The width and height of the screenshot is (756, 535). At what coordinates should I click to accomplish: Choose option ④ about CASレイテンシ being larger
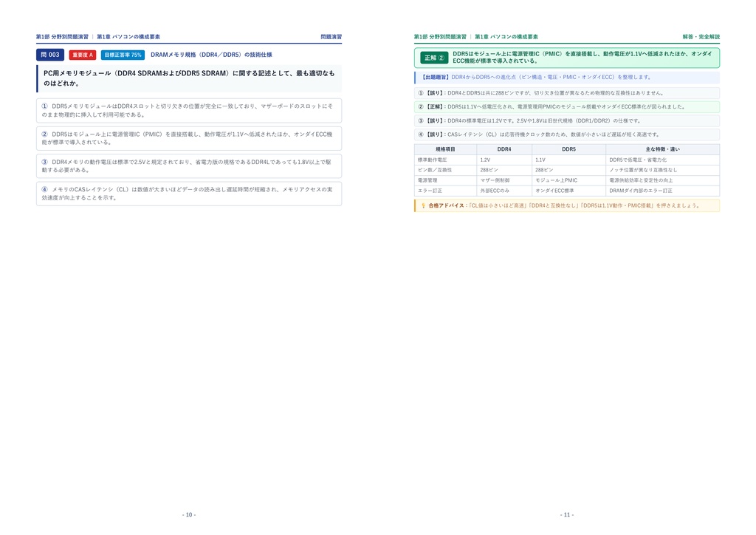click(x=189, y=194)
